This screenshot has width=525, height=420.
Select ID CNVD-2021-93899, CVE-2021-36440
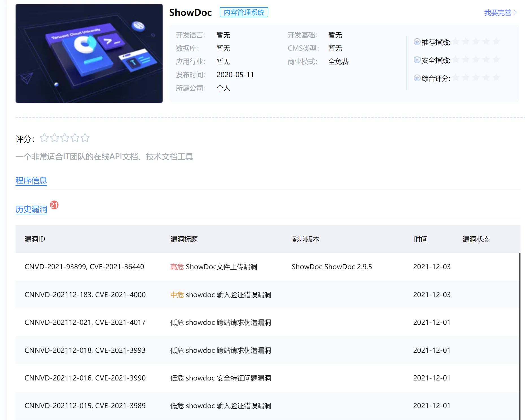pos(84,267)
